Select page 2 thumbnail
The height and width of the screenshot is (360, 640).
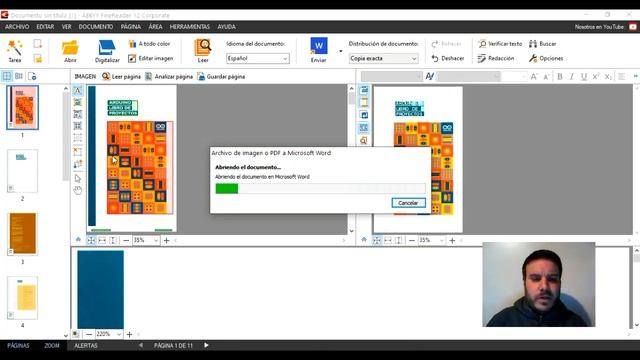point(22,171)
